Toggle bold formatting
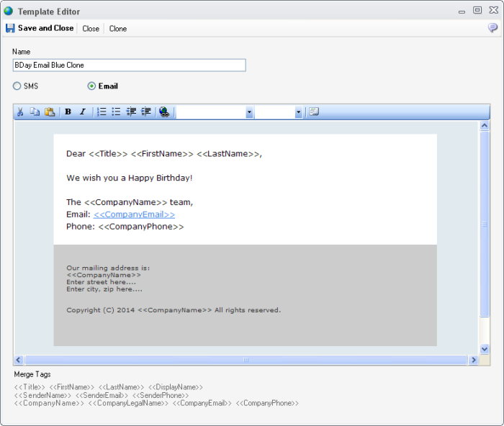The height and width of the screenshot is (426, 504). coord(68,112)
